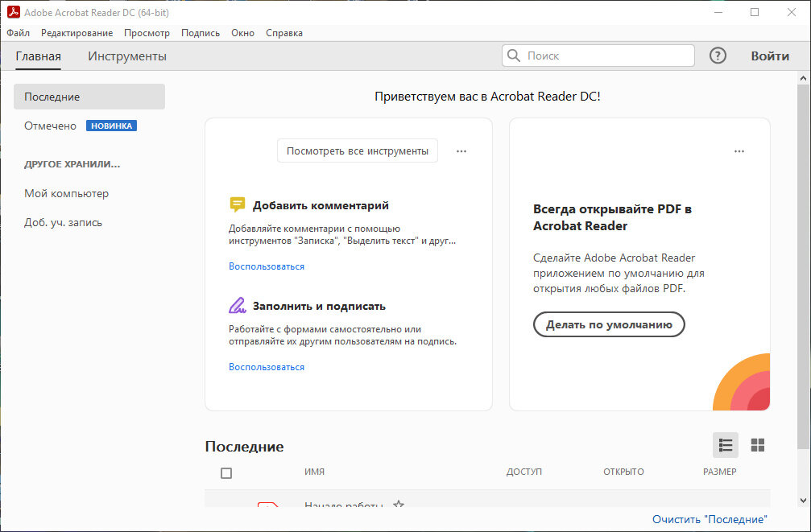Click the Войти sign-in button
811x532 pixels.
(x=770, y=56)
